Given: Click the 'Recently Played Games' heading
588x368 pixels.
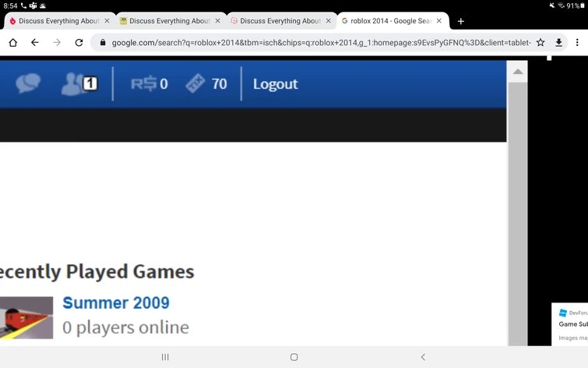Looking at the screenshot, I should [97, 271].
